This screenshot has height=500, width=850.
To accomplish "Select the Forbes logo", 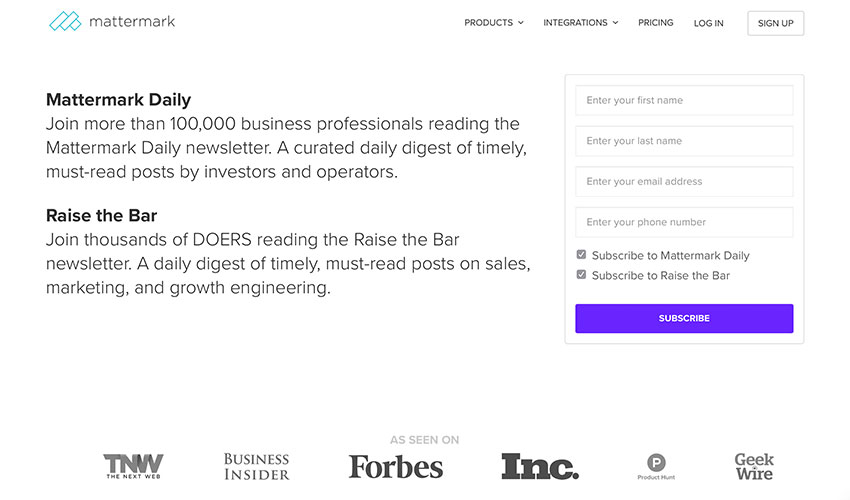I will pos(396,467).
